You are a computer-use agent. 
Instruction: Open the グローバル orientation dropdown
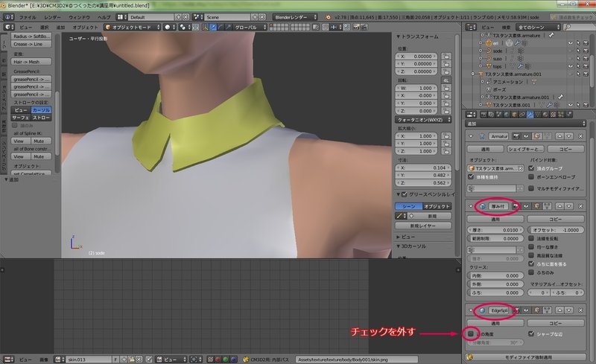click(250, 28)
